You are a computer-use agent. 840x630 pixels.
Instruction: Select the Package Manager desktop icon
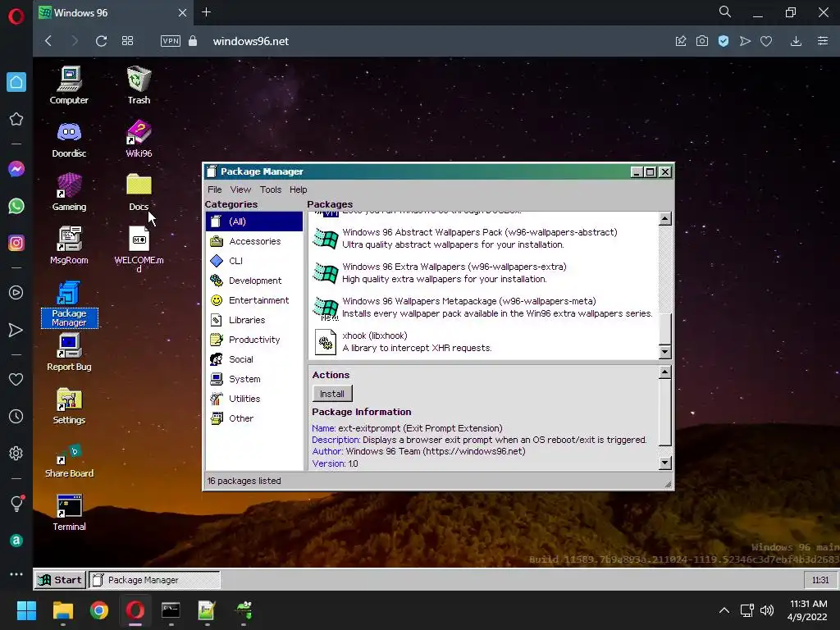[x=69, y=304]
